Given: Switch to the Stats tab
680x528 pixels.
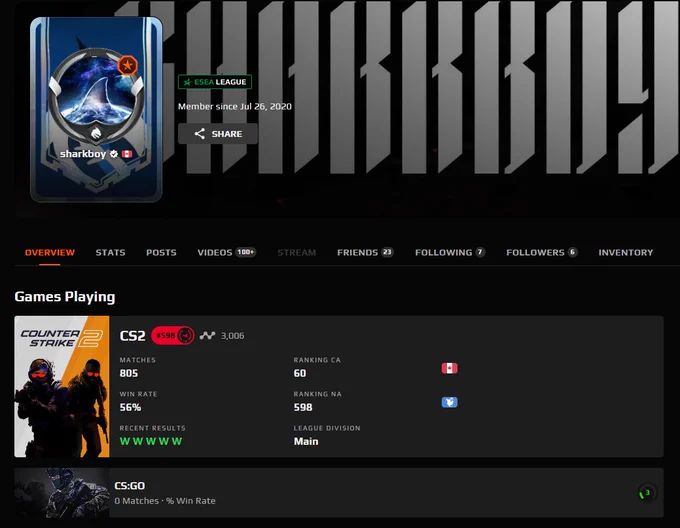Looking at the screenshot, I should click(110, 252).
